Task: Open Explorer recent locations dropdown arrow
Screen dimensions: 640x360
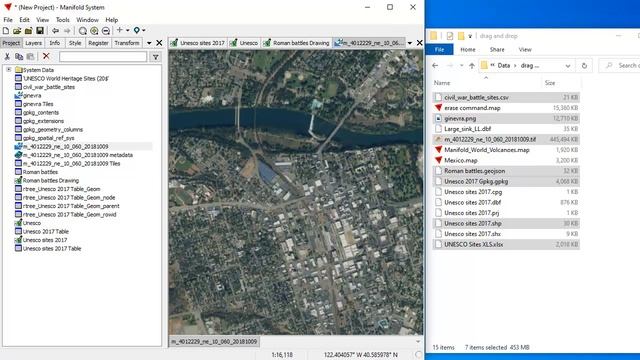Action: [x=462, y=66]
